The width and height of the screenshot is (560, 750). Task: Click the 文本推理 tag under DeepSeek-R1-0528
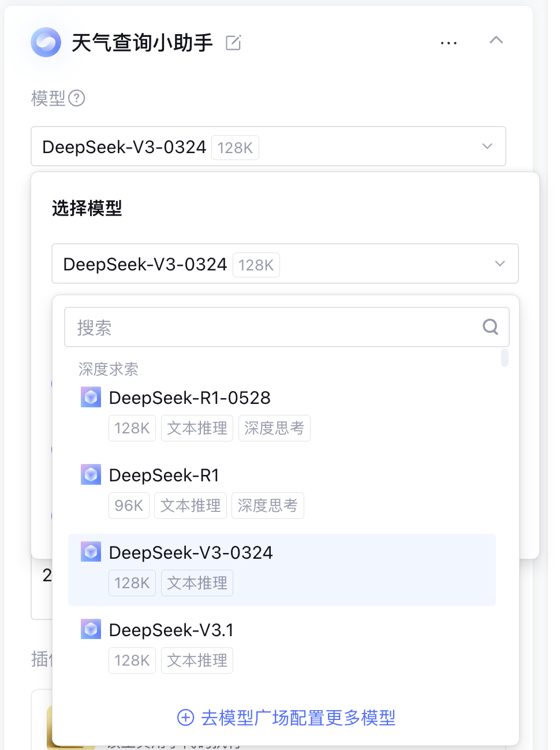coord(197,428)
